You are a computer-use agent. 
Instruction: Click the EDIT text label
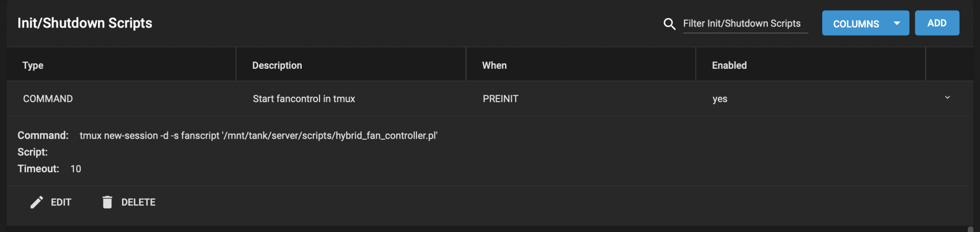[61, 202]
